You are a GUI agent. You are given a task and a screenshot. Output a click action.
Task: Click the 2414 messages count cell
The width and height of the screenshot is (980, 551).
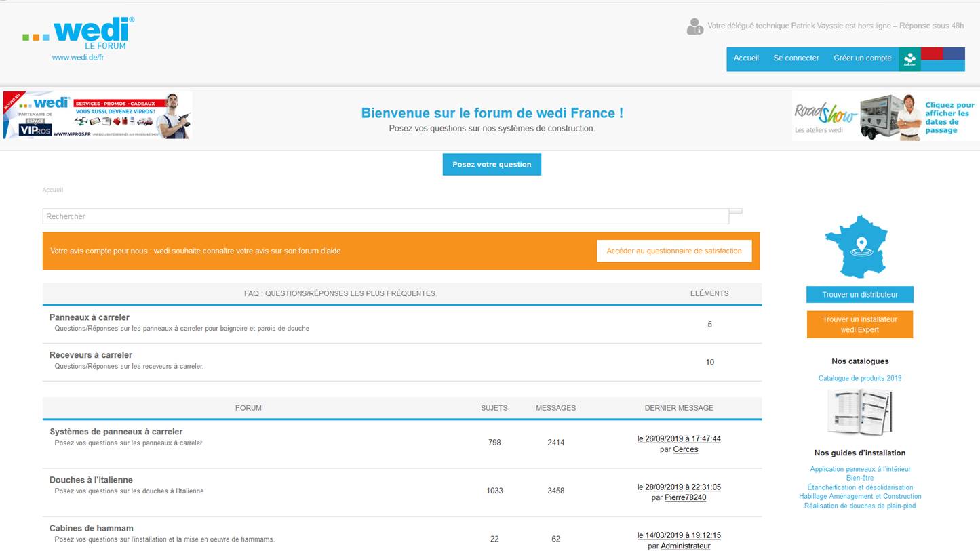(556, 443)
